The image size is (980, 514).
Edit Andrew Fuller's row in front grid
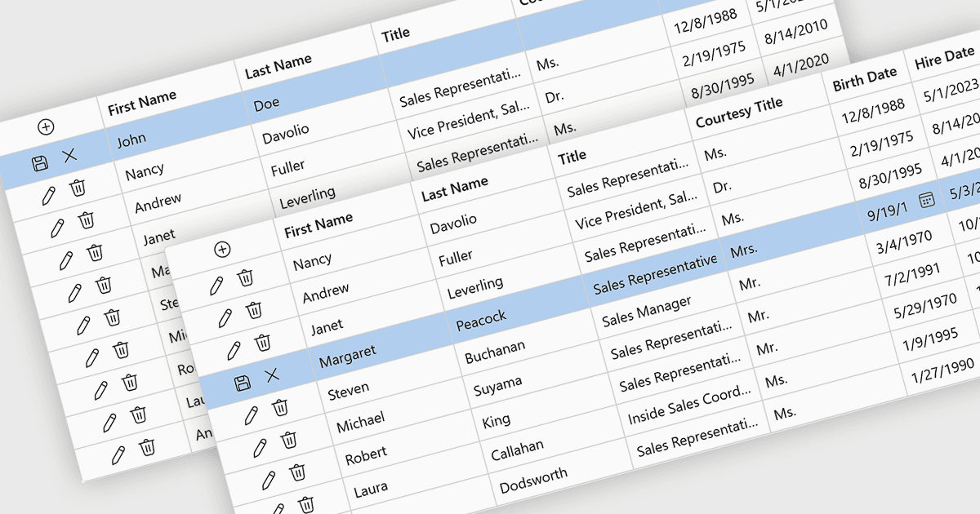225,318
